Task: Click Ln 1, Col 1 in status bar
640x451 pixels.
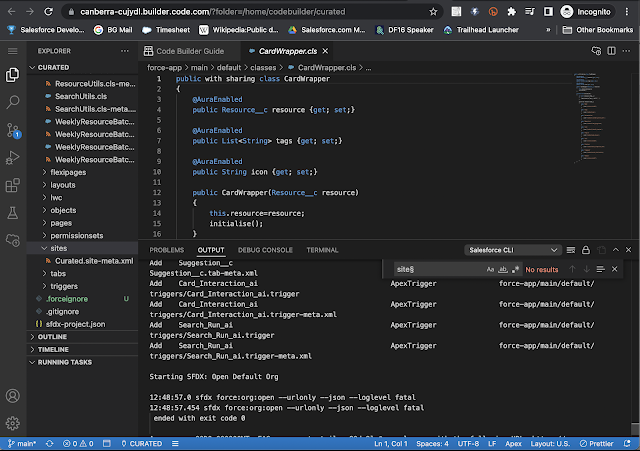Action: [391, 444]
